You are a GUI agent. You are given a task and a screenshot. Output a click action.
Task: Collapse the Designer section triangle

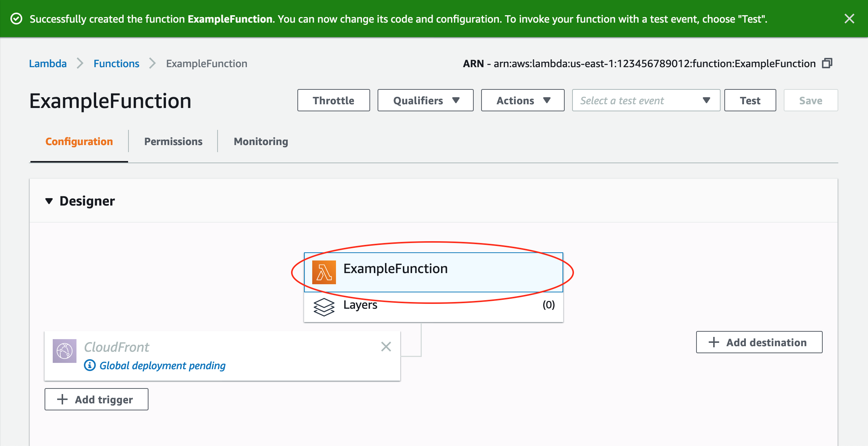point(49,201)
